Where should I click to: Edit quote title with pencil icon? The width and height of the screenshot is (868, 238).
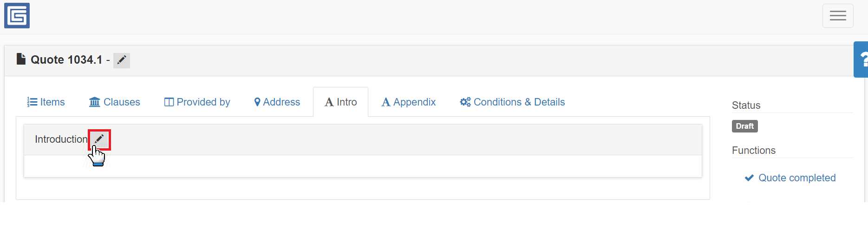pyautogui.click(x=122, y=60)
